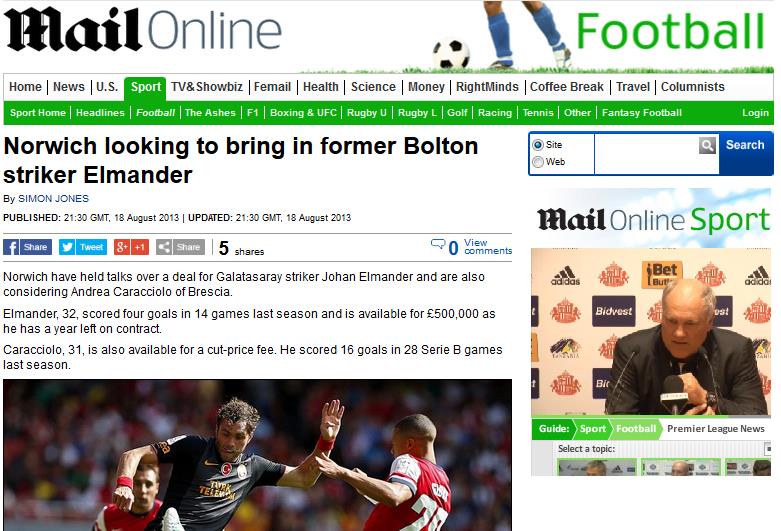
Task: Click the Facebook Share icon
Action: click(x=27, y=247)
